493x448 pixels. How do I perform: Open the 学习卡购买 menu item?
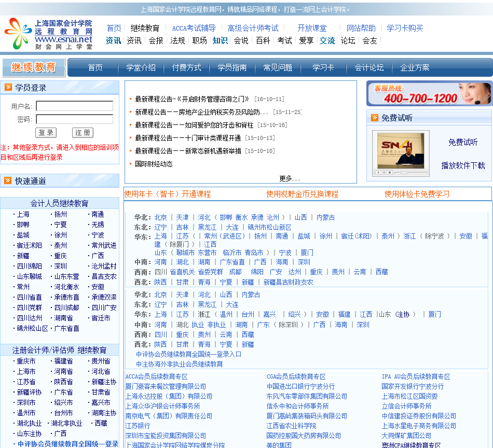click(x=405, y=29)
